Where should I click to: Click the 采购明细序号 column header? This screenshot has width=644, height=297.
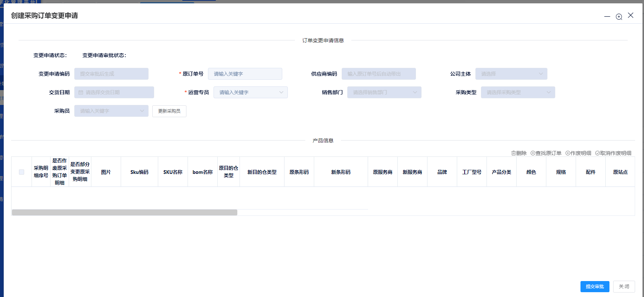[x=41, y=172]
